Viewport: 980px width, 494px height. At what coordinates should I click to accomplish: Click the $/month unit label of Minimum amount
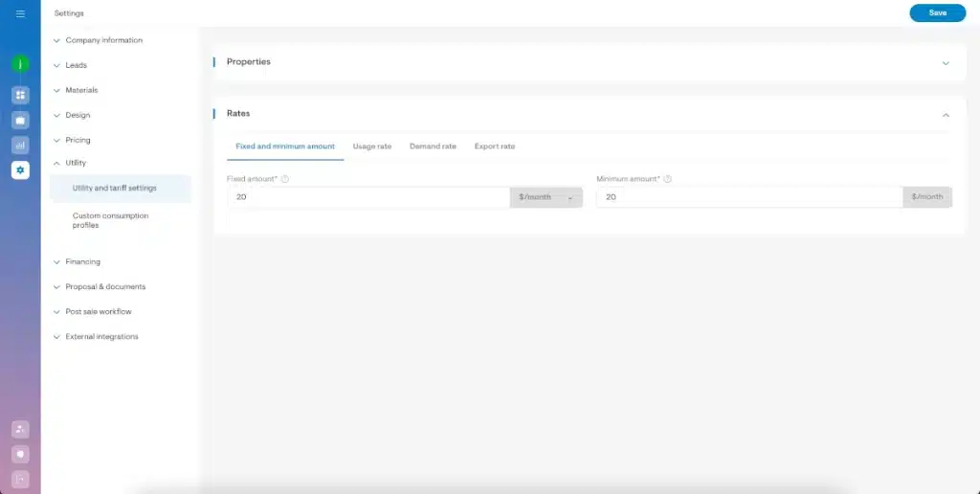pos(927,197)
